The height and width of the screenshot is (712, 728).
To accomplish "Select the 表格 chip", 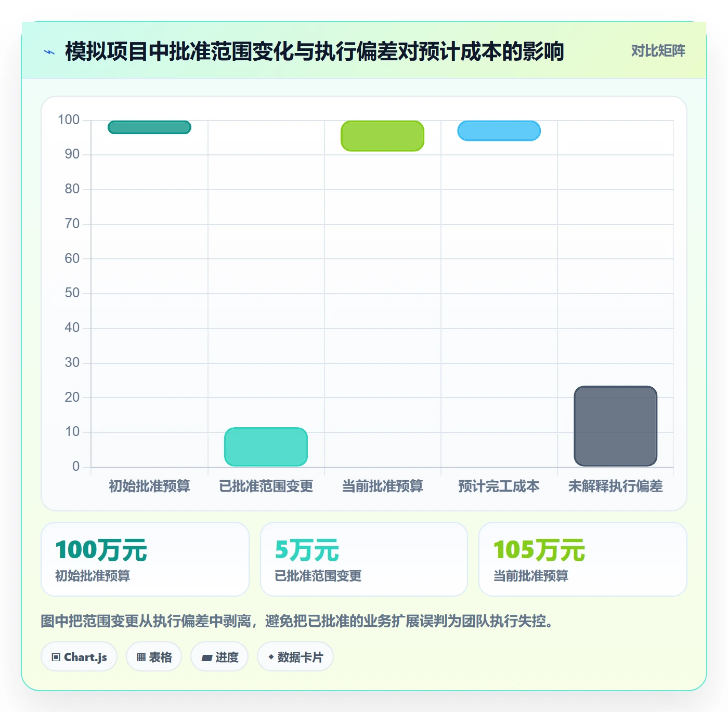I will pos(154,657).
